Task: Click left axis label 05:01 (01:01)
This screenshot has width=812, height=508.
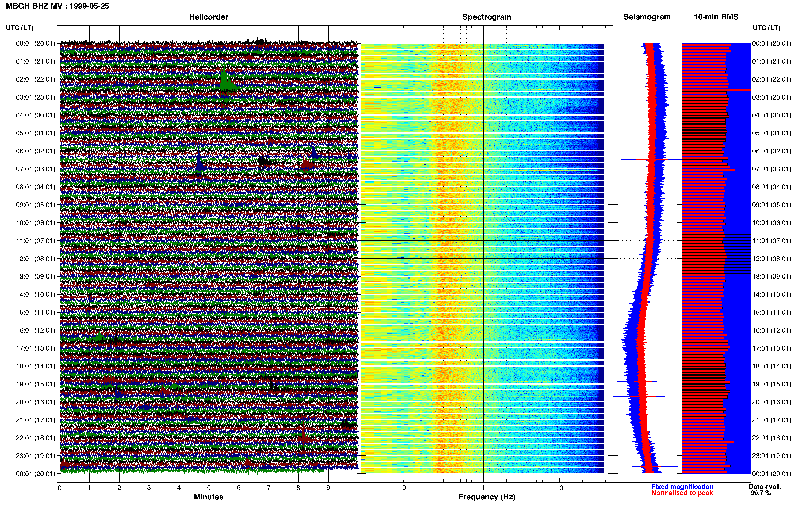Action: click(36, 133)
